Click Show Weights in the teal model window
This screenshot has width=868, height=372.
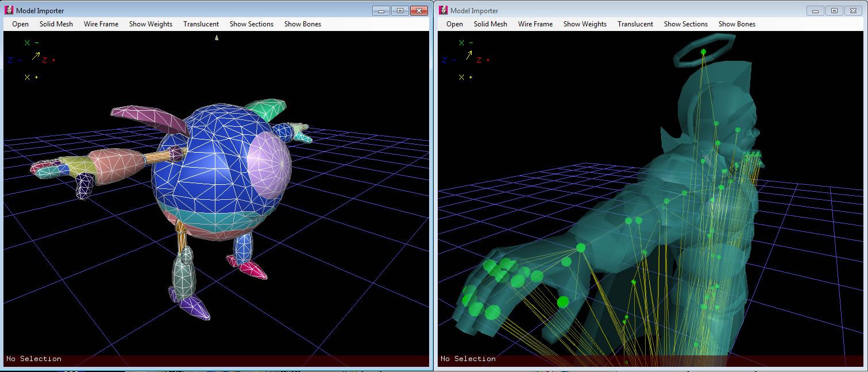pos(585,24)
